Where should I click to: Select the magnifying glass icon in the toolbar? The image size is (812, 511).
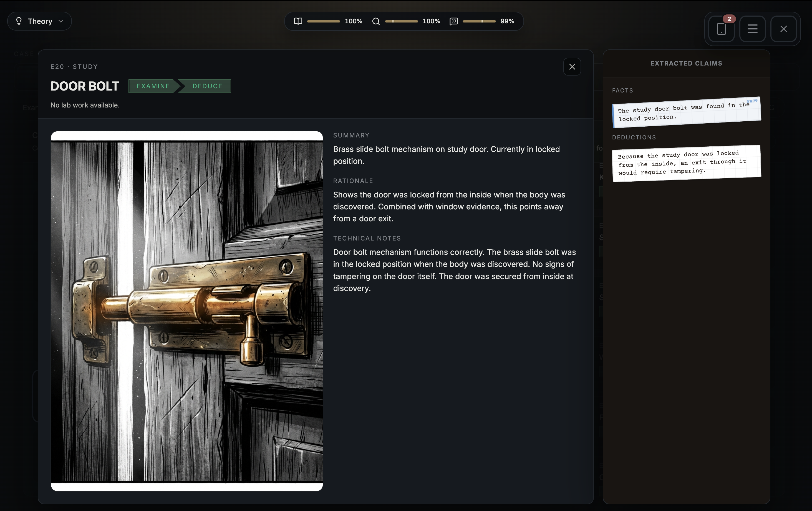[x=376, y=21]
